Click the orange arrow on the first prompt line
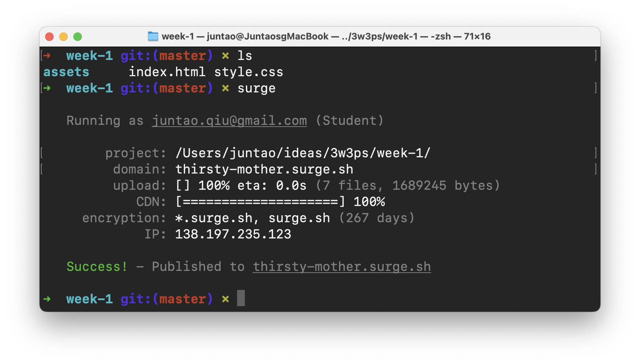The width and height of the screenshot is (640, 364). coord(47,55)
